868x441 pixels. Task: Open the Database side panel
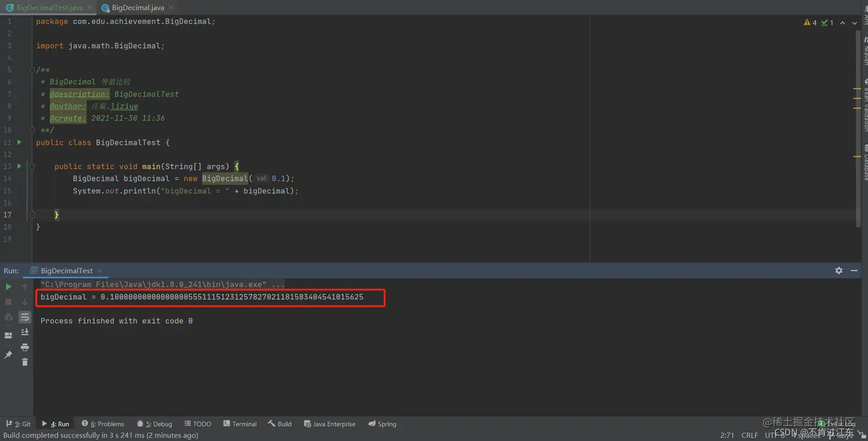tap(865, 163)
